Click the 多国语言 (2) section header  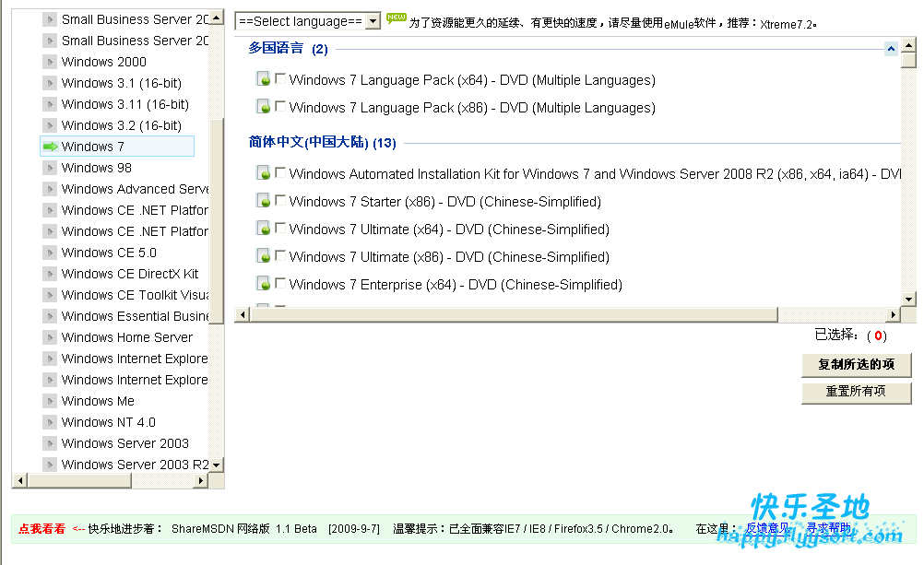288,48
